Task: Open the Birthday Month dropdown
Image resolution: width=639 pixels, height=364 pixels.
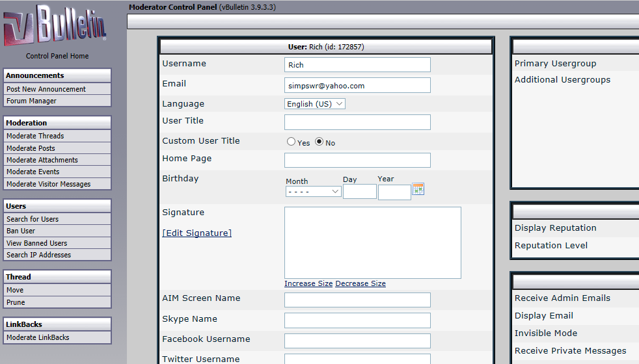Action: click(313, 192)
